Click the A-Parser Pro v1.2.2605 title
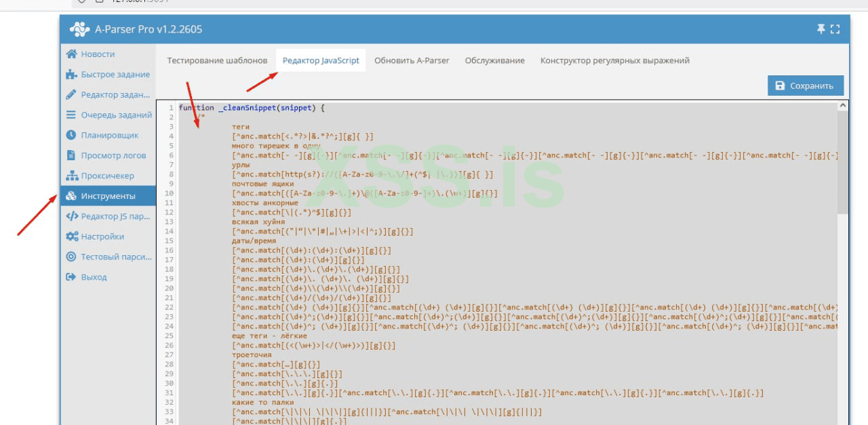Viewport: 868px width, 425px height. [148, 29]
